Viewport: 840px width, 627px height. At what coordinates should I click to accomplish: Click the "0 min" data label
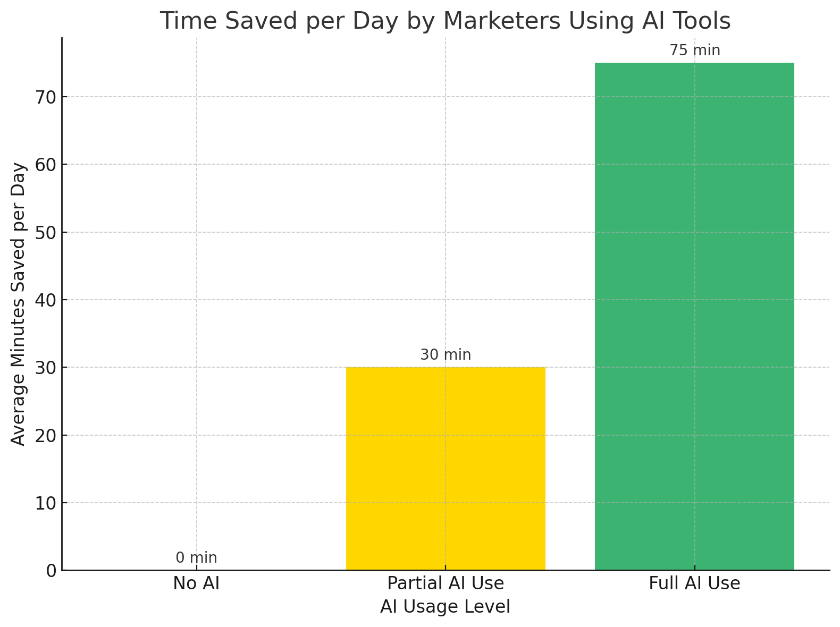click(x=196, y=558)
